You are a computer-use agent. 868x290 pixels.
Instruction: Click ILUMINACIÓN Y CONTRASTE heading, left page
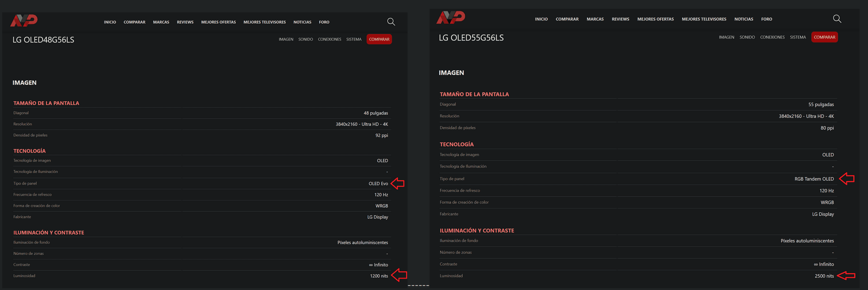[x=48, y=233]
